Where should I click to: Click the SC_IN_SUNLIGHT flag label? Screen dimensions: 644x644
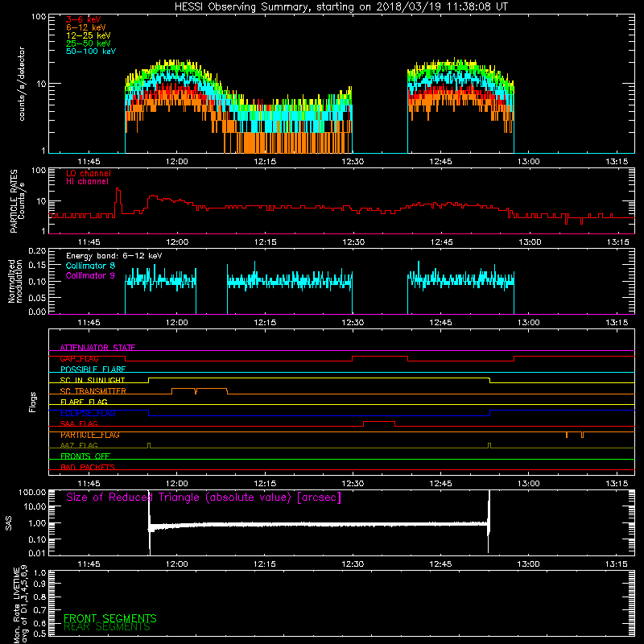(x=93, y=380)
